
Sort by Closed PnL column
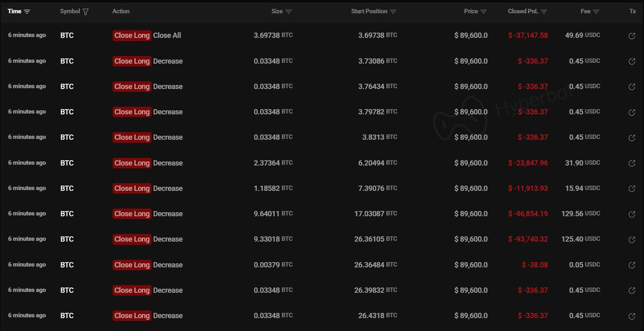point(544,11)
